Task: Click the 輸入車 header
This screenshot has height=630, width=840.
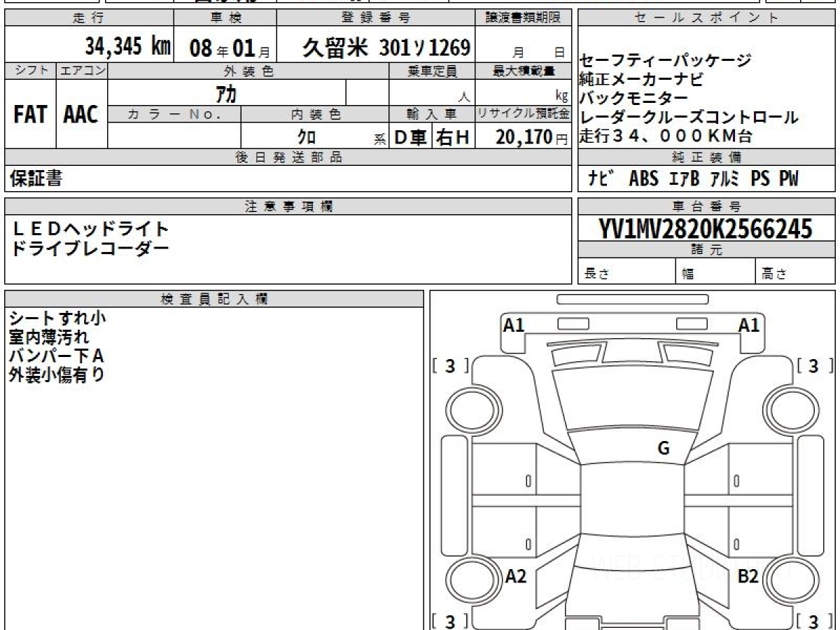Action: (432, 114)
